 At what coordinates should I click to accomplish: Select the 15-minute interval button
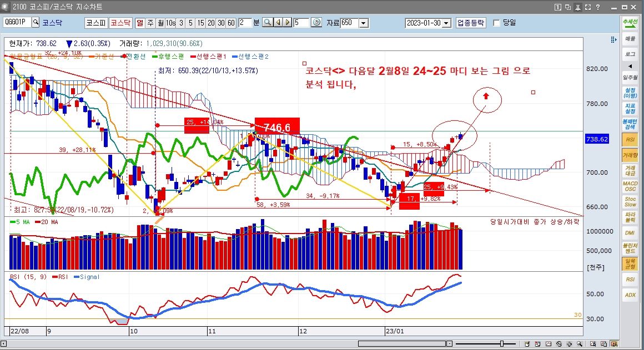click(x=200, y=23)
